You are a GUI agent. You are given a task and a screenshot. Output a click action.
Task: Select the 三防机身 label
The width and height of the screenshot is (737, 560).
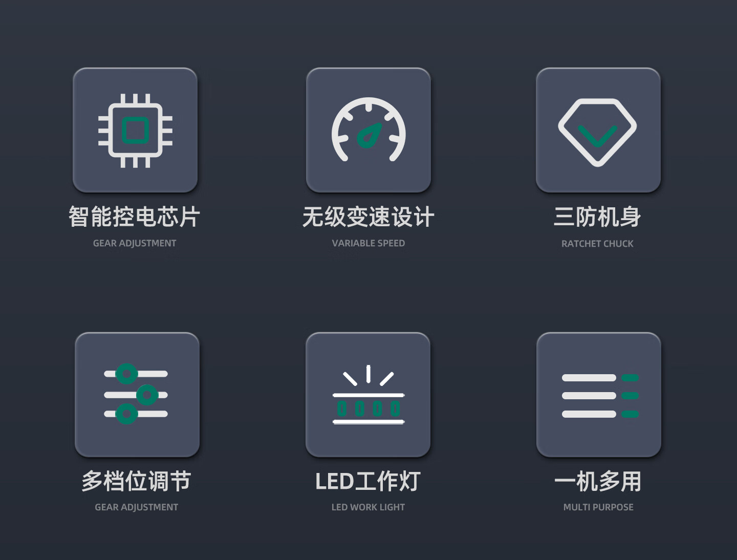(597, 217)
